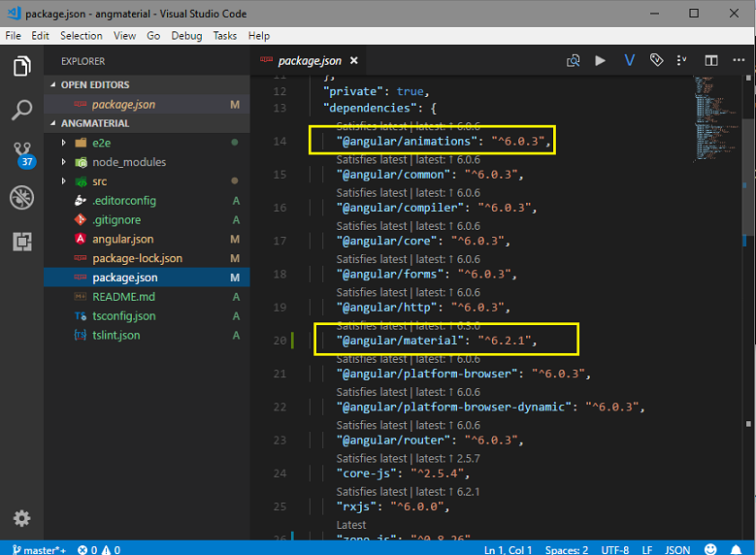
Task: Click the feedback smiley in status bar
Action: [710, 549]
